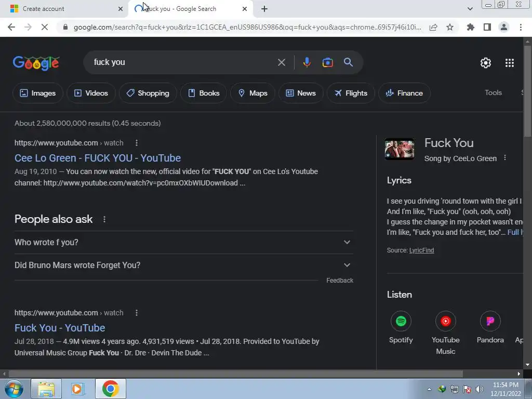Open Windows Media Player in the taskbar
The image size is (532, 399).
[78, 389]
